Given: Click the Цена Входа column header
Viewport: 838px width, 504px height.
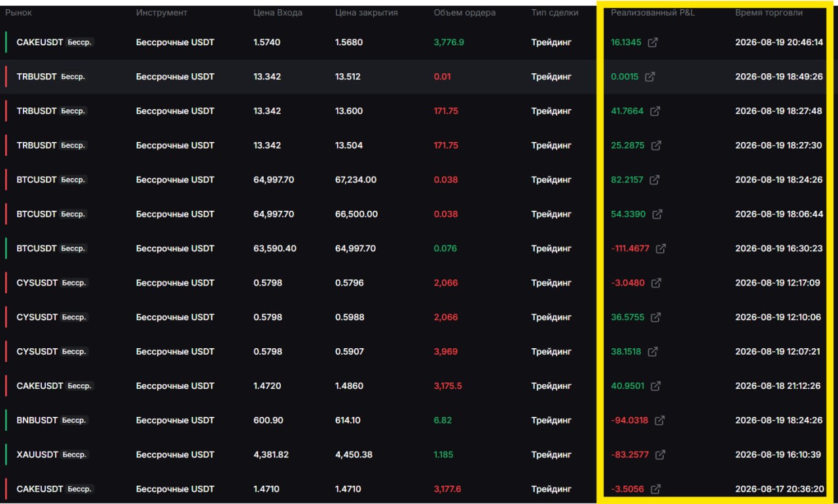Looking at the screenshot, I should tap(278, 12).
